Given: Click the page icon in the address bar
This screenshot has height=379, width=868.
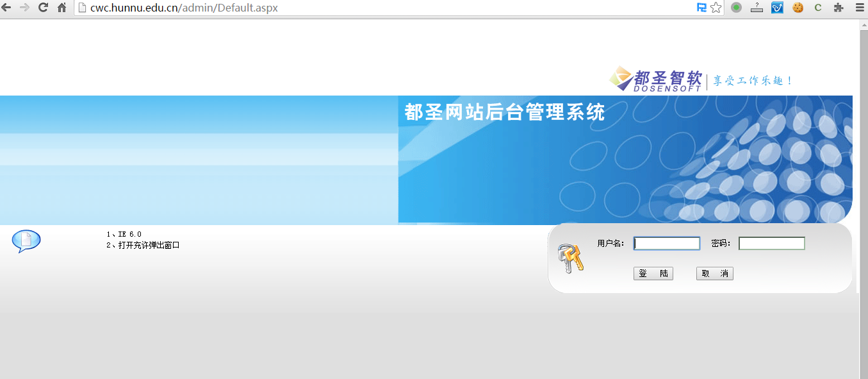Looking at the screenshot, I should (82, 8).
